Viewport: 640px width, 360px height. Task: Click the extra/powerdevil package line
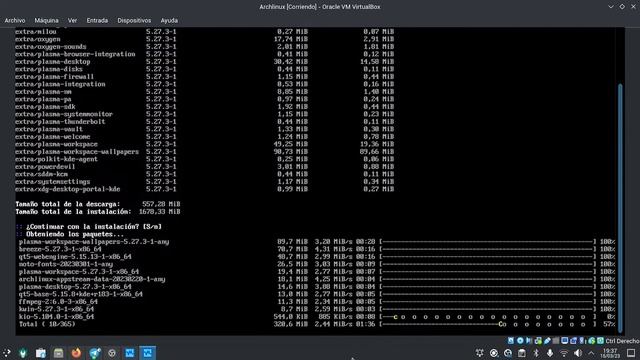click(204, 167)
